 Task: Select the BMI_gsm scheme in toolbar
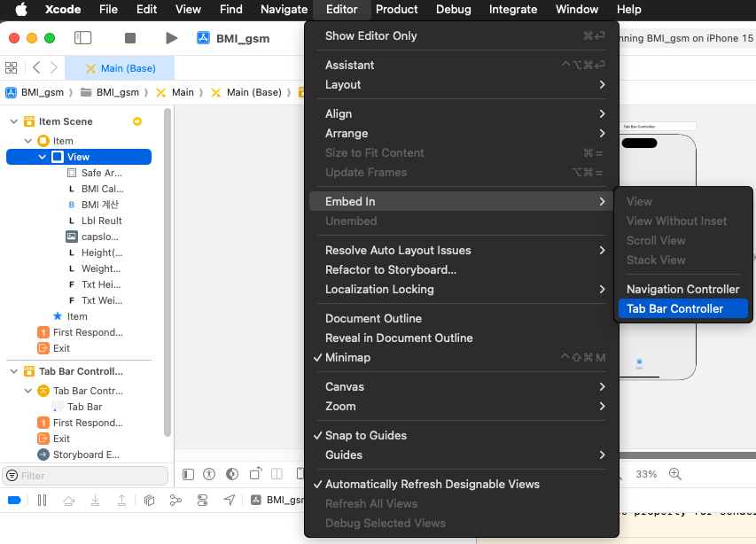(233, 39)
